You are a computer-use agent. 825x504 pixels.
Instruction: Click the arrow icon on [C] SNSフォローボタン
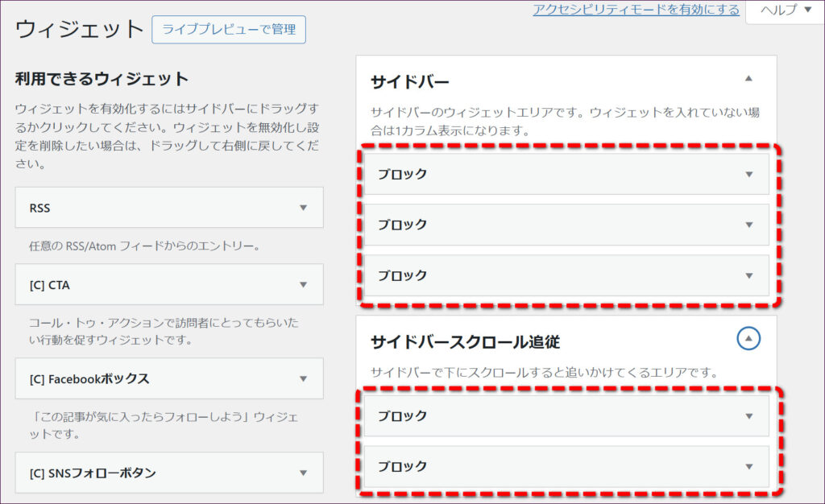coord(304,473)
